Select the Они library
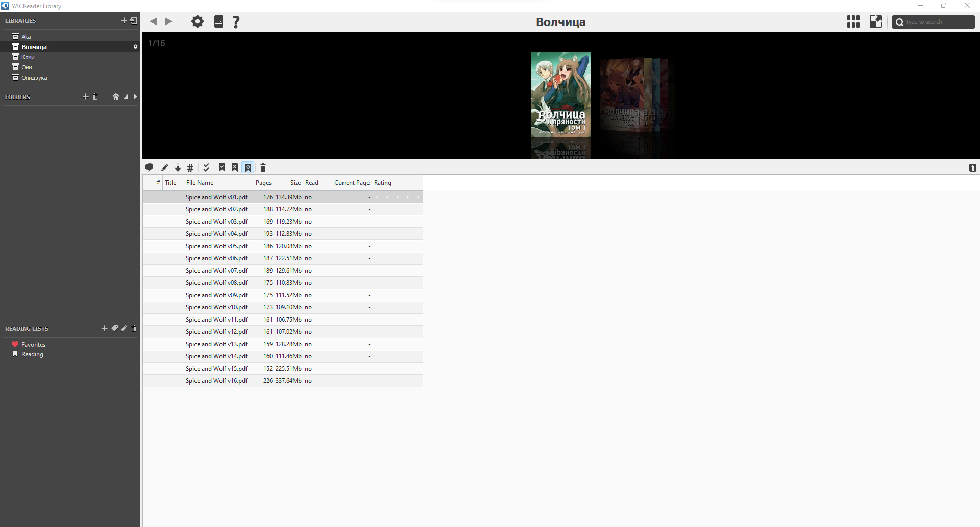Viewport: 980px width, 527px height. 70,67
